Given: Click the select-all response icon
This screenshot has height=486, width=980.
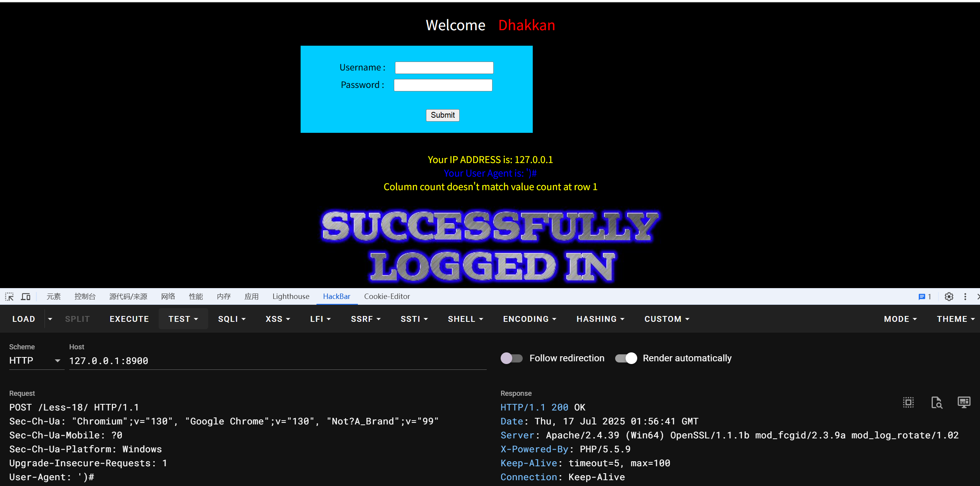Looking at the screenshot, I should point(908,402).
